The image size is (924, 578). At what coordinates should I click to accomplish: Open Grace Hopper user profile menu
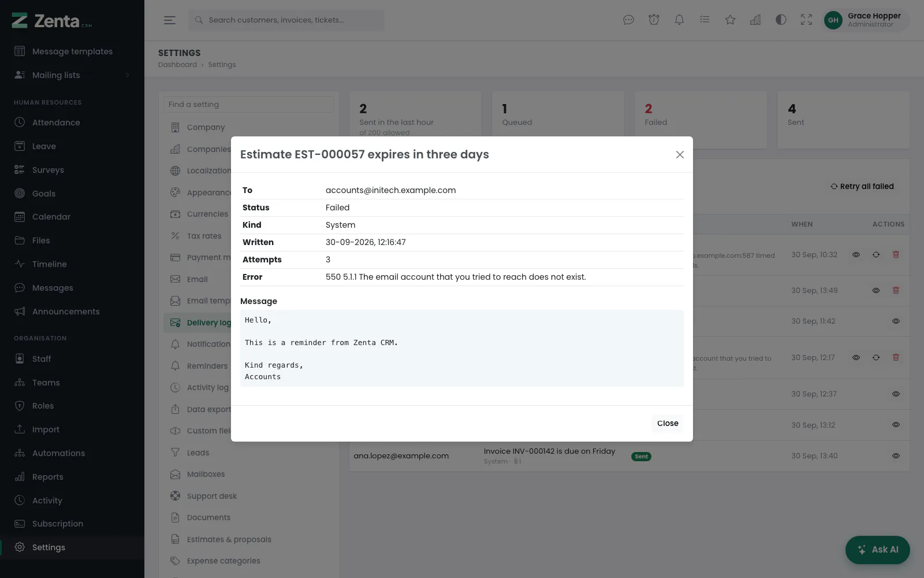pyautogui.click(x=865, y=20)
